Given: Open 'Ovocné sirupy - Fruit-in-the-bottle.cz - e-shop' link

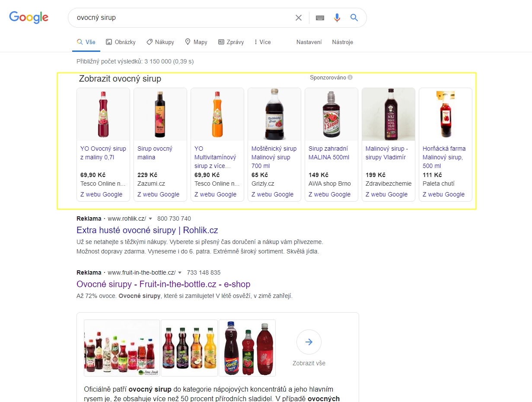Looking at the screenshot, I should 163,284.
